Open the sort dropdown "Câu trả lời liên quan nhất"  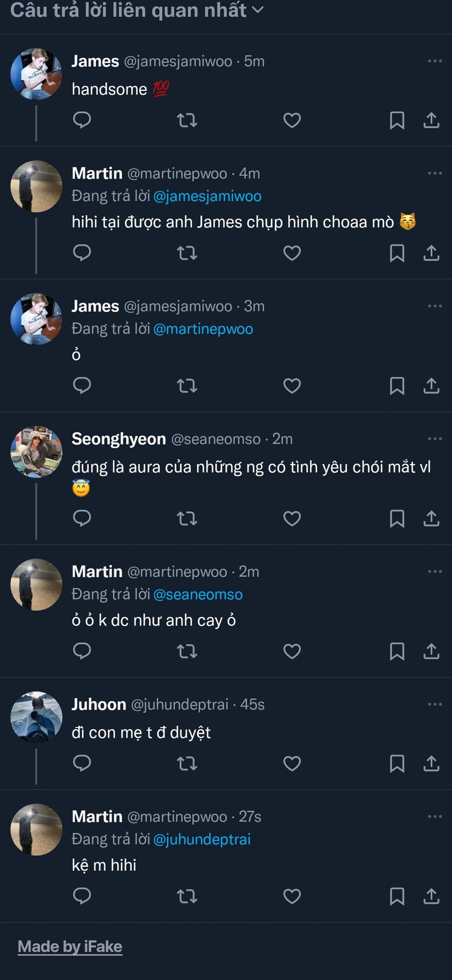[137, 10]
